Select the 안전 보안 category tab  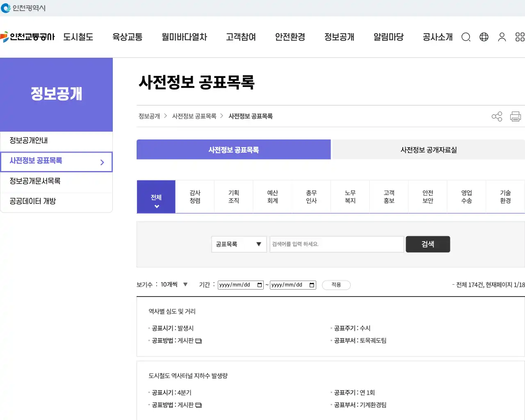tap(428, 197)
